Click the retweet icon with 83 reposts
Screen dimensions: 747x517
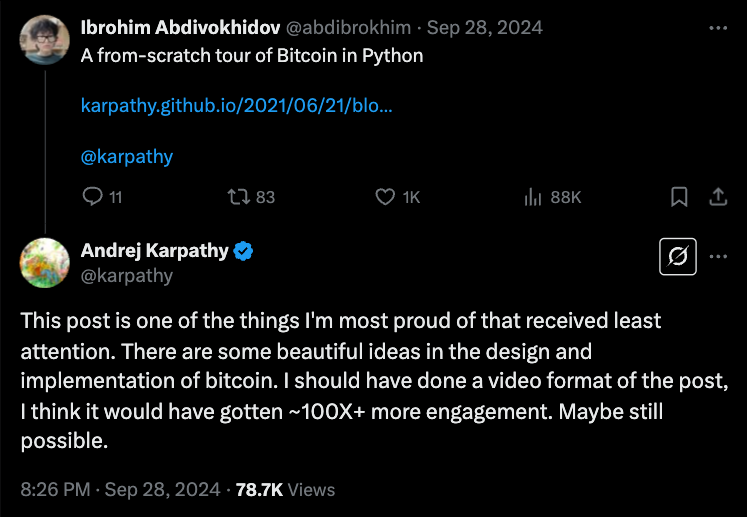[x=238, y=197]
